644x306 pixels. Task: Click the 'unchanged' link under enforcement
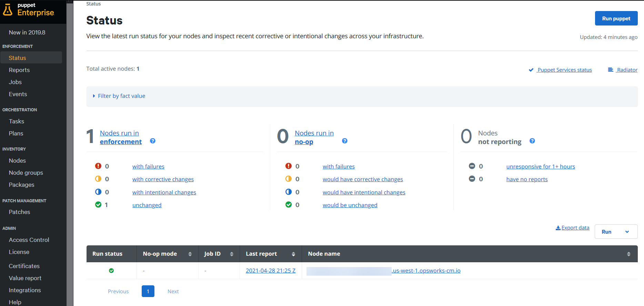(x=147, y=205)
